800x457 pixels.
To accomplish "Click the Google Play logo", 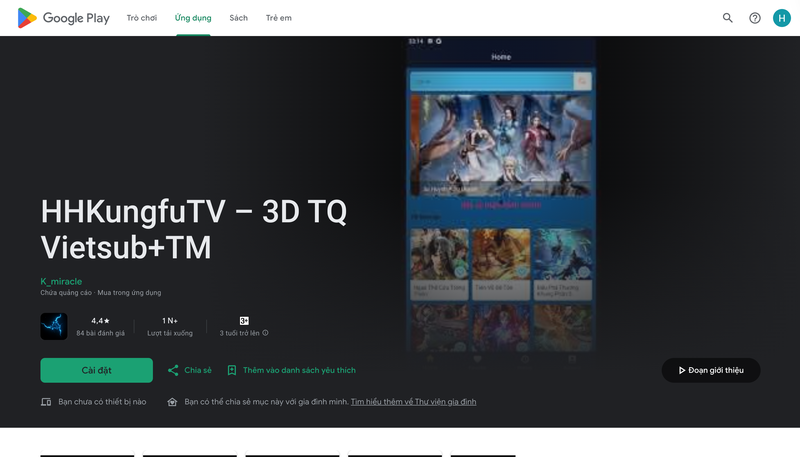I will (x=63, y=18).
